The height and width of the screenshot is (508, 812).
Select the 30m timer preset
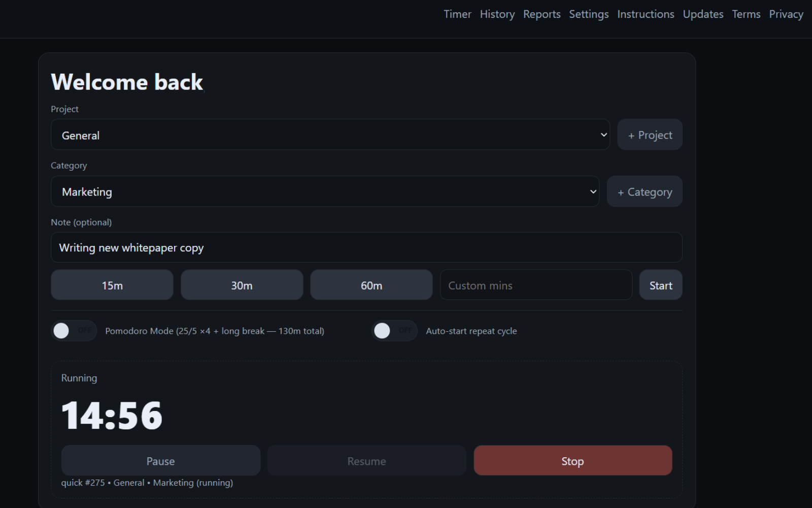tap(242, 285)
